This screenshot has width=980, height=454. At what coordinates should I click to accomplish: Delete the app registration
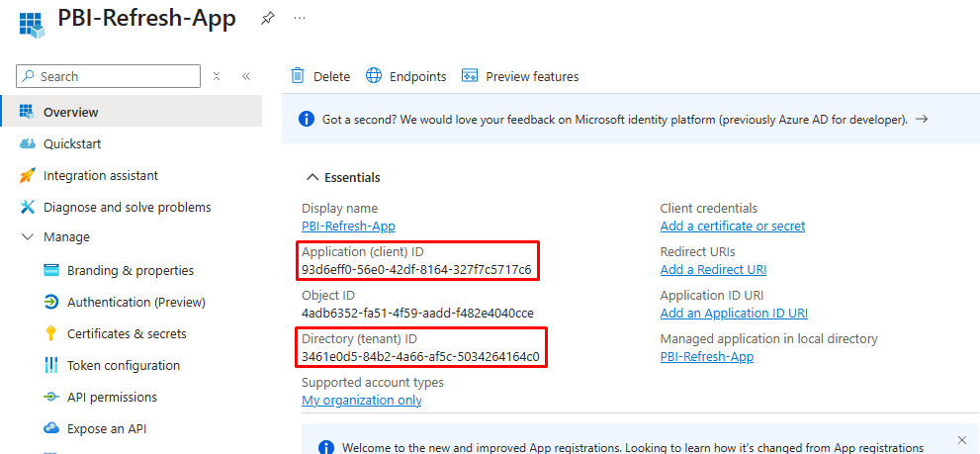pyautogui.click(x=320, y=76)
